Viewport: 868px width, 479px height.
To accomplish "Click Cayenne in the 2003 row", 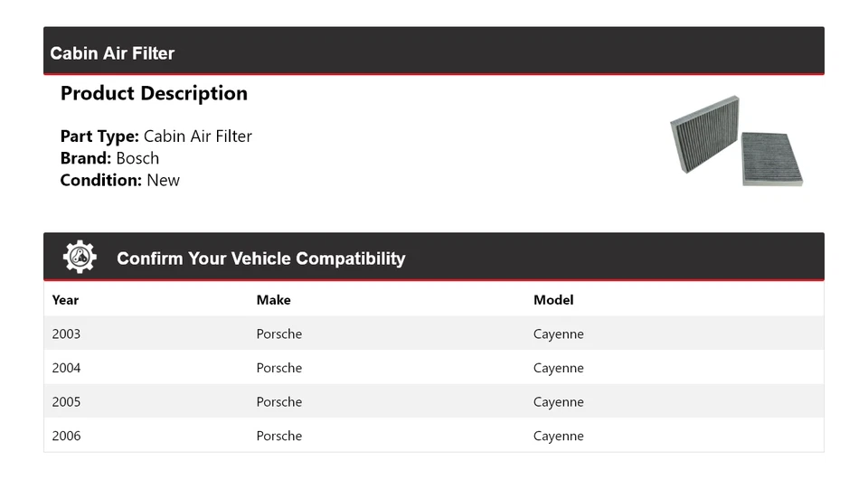I will click(558, 334).
